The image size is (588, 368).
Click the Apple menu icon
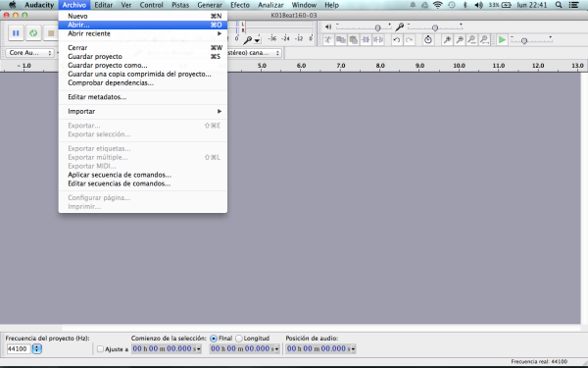(13, 5)
